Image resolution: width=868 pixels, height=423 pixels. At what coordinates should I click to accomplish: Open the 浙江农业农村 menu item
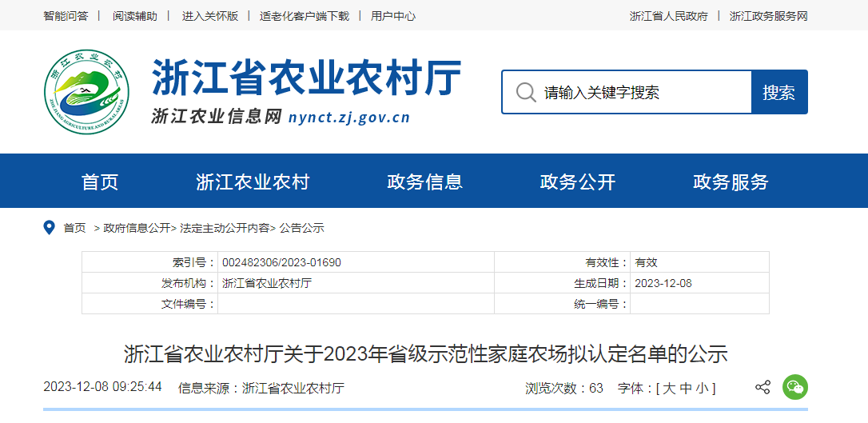point(253,182)
